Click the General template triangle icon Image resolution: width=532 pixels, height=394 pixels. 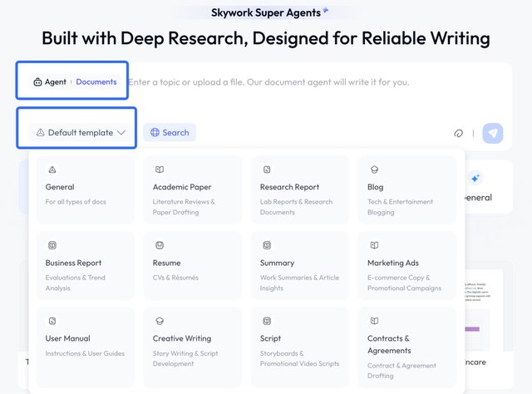click(52, 170)
